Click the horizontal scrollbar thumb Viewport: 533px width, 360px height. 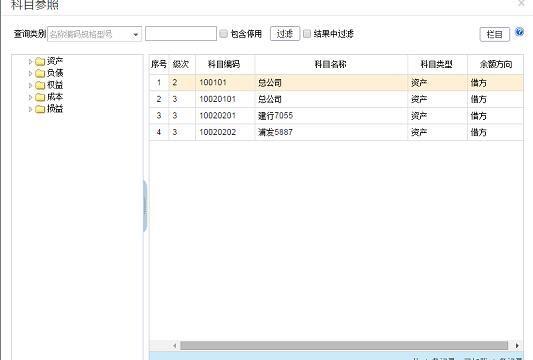coord(344,345)
